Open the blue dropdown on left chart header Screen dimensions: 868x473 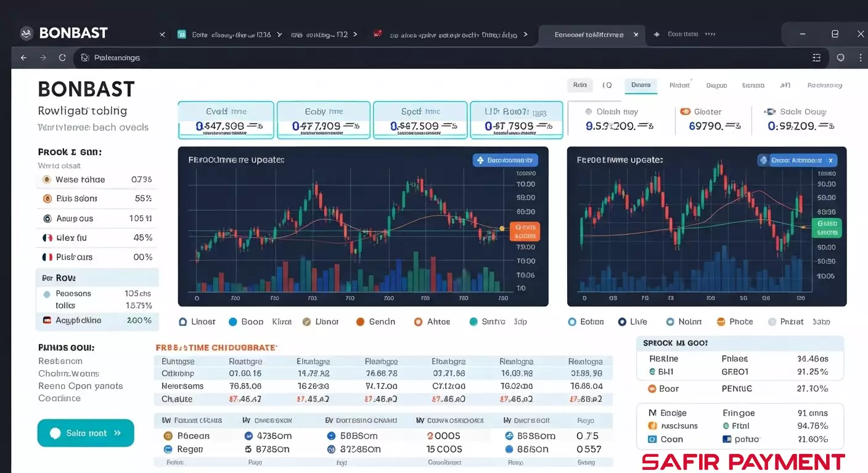[505, 160]
